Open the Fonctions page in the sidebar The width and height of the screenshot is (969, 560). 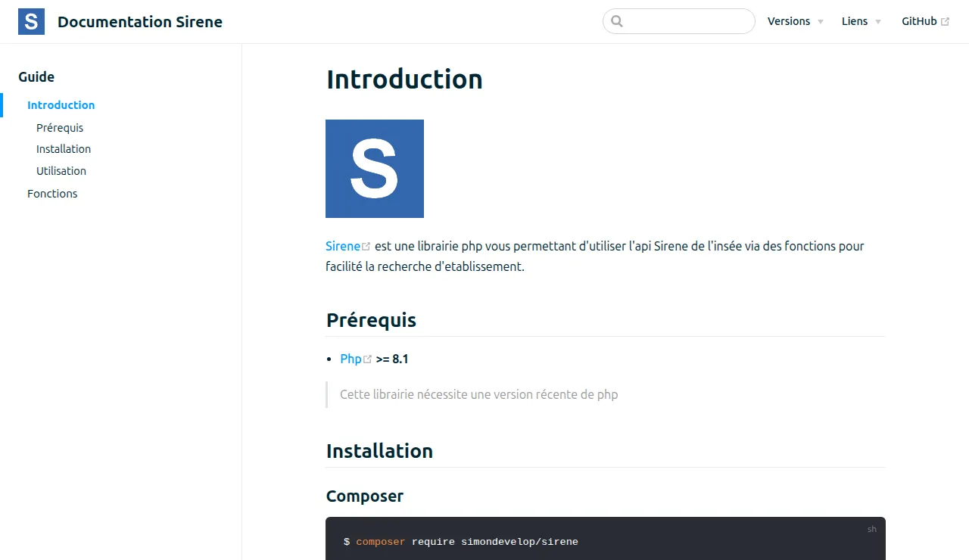coord(52,194)
